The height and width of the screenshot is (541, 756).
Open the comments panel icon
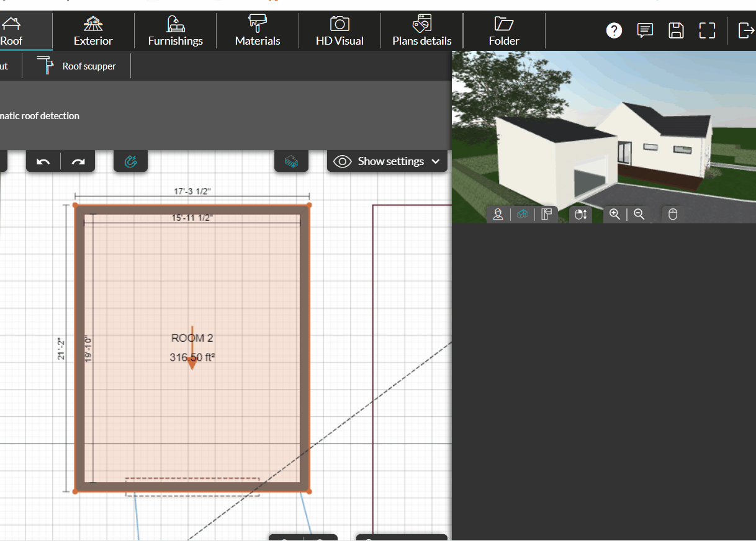click(x=645, y=30)
